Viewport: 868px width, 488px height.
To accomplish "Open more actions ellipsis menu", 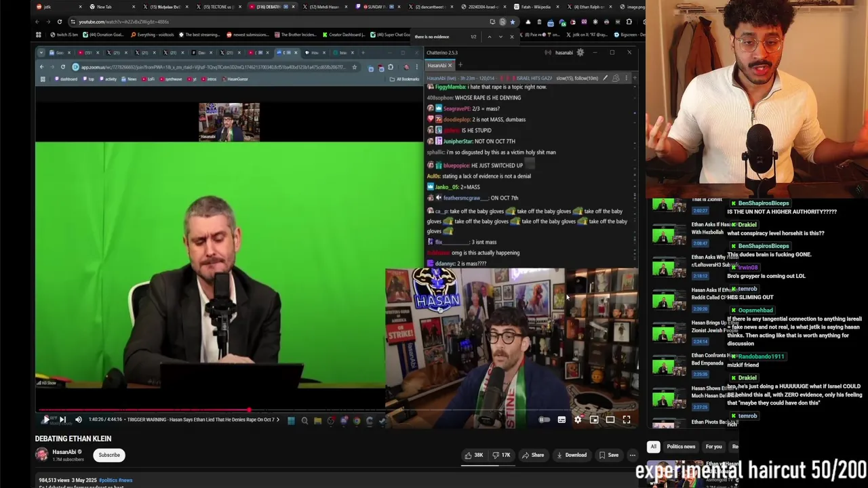I will [x=632, y=455].
